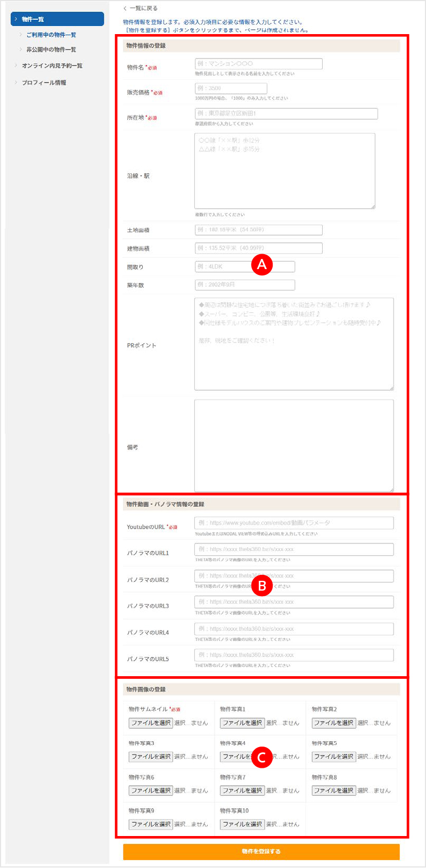Viewport: 426px width, 868px height.
Task: Open プロフィール情報 from sidebar
Action: click(x=44, y=83)
